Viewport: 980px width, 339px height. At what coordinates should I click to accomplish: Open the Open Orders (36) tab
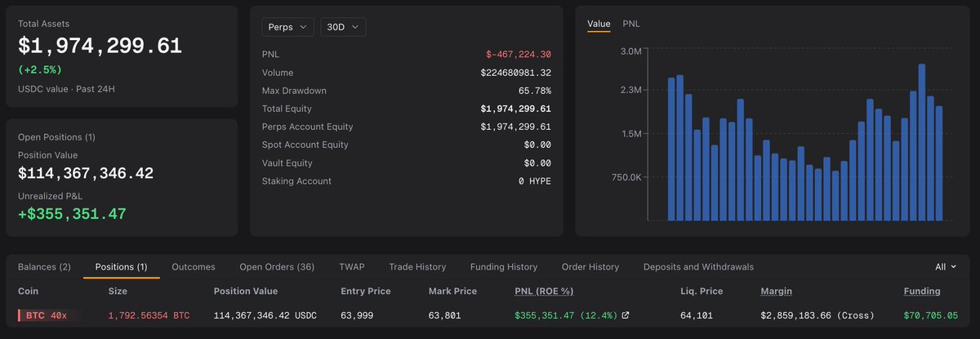pos(277,267)
